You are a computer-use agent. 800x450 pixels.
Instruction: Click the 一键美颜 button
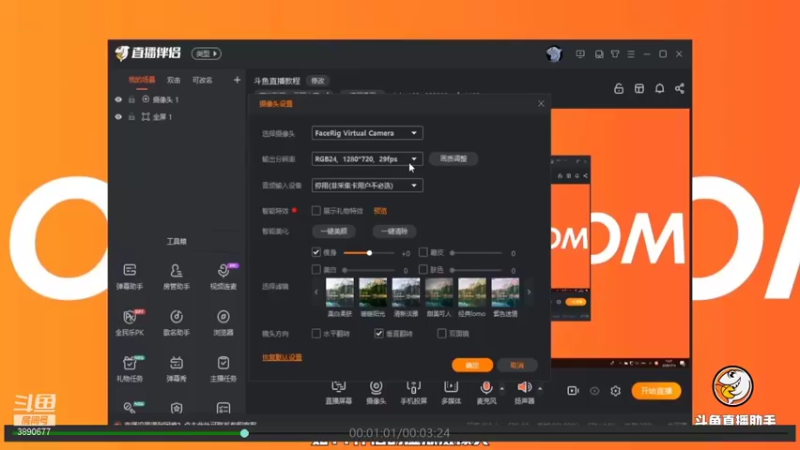(334, 231)
